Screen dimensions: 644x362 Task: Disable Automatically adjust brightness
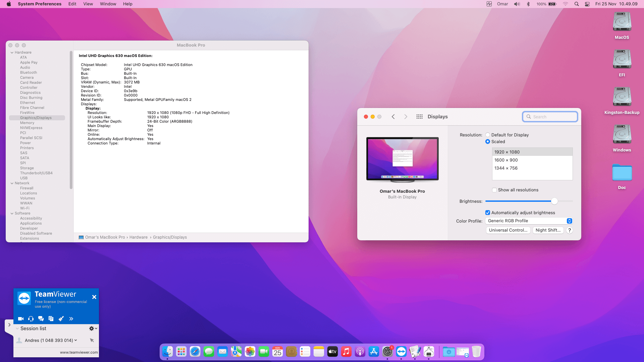[x=488, y=213]
